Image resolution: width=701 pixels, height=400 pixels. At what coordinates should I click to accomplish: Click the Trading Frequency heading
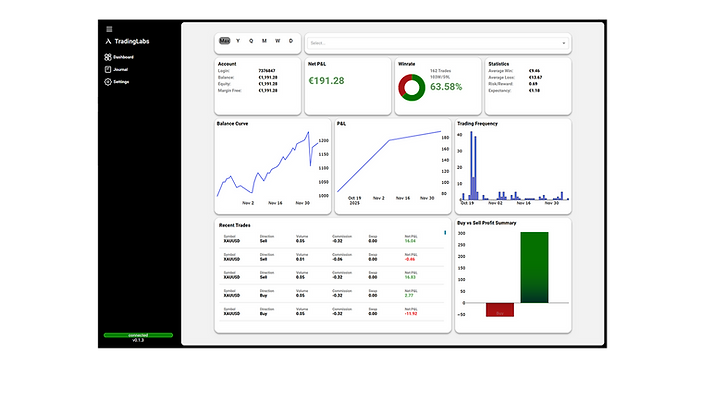pos(477,123)
